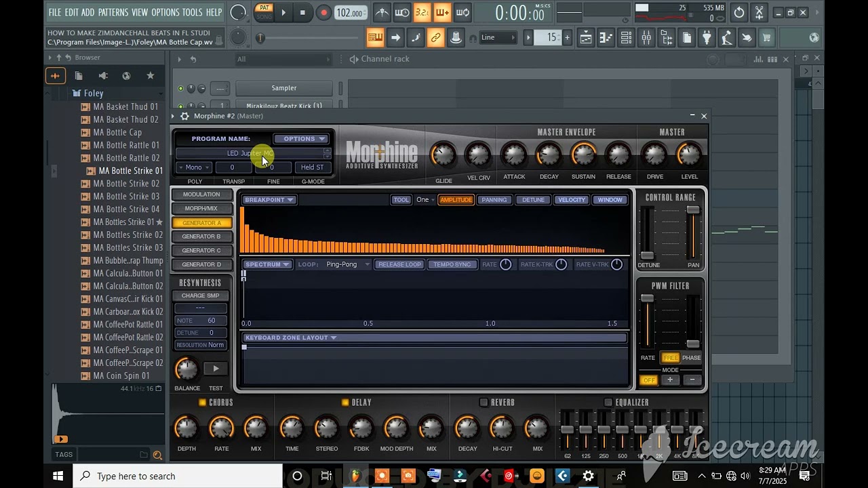Open the Morphine OPTIONS dropdown
The width and height of the screenshot is (868, 488).
(300, 139)
